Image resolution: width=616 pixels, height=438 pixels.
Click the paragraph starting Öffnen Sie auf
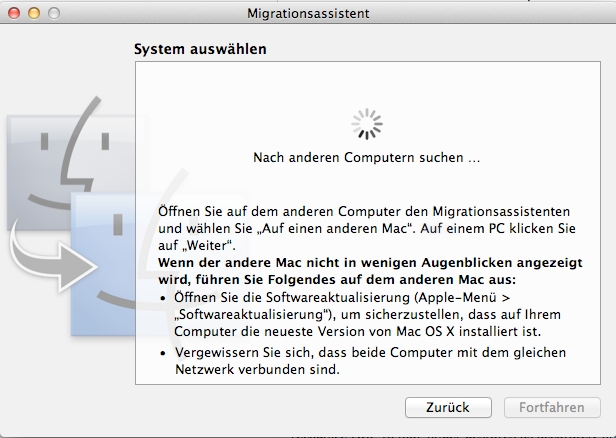point(364,228)
